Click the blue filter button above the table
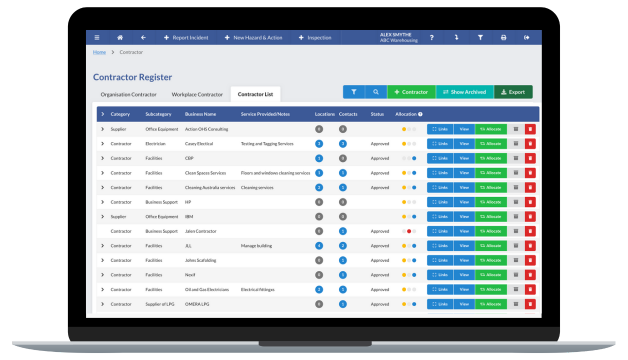628x360 pixels. click(x=354, y=92)
